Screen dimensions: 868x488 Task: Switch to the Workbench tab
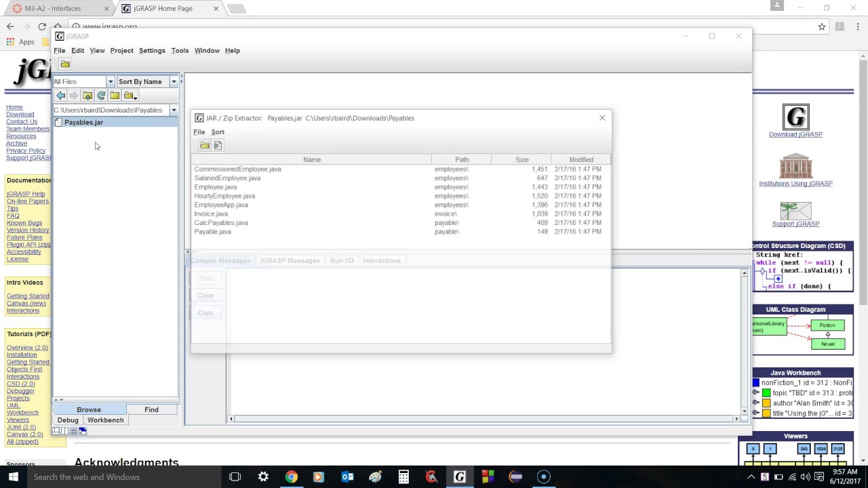(105, 420)
